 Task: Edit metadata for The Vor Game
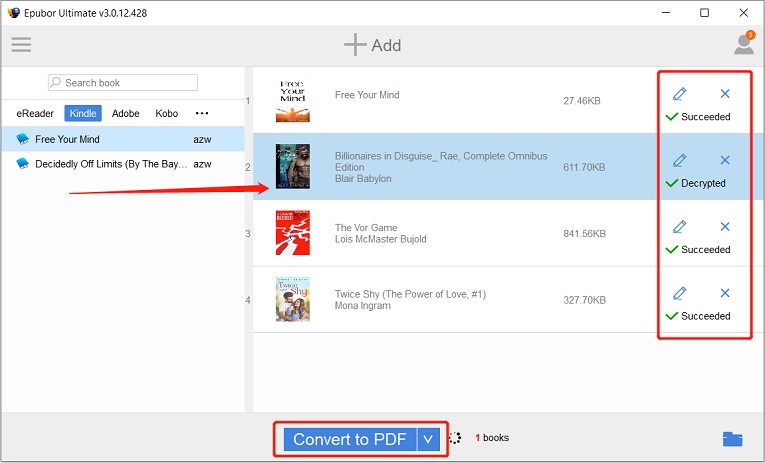point(680,226)
